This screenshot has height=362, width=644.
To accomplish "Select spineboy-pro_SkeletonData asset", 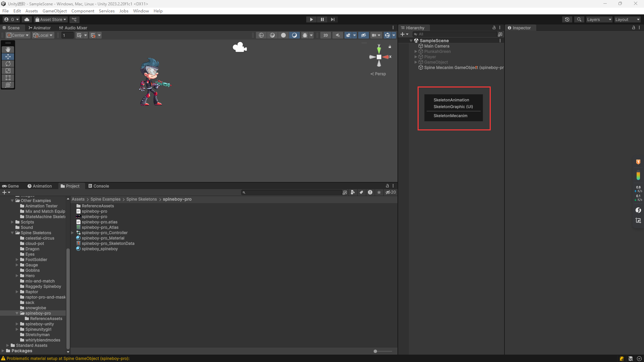I will point(108,244).
